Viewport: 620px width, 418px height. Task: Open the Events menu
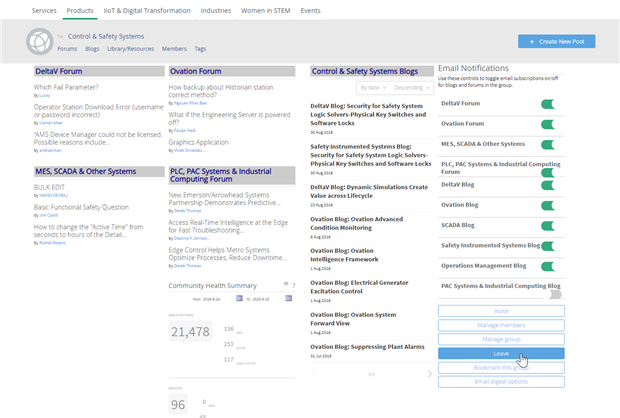click(310, 11)
